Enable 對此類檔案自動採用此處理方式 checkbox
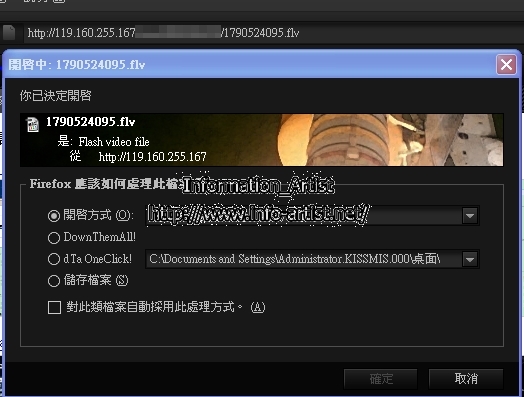 54,307
